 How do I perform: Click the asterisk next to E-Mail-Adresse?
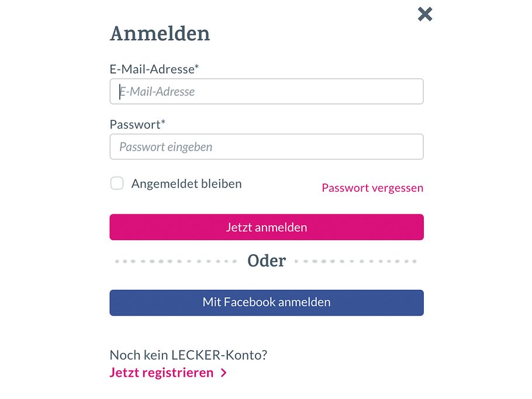click(x=196, y=65)
